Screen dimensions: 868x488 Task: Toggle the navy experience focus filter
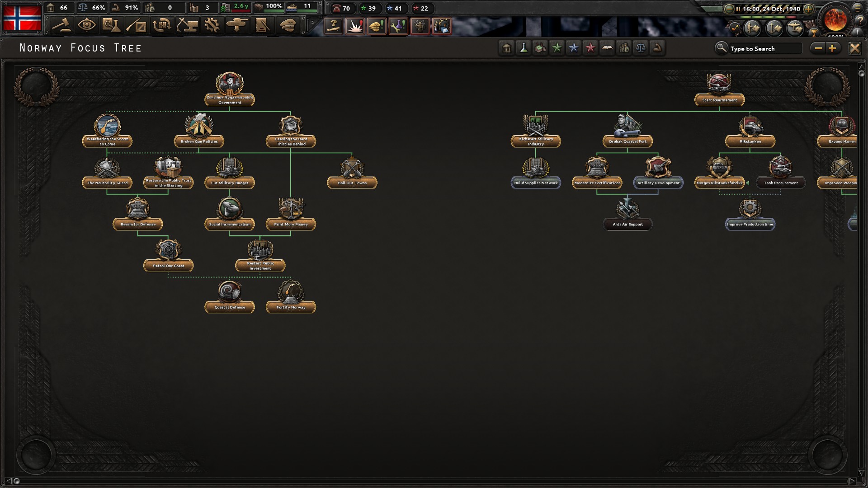[574, 48]
